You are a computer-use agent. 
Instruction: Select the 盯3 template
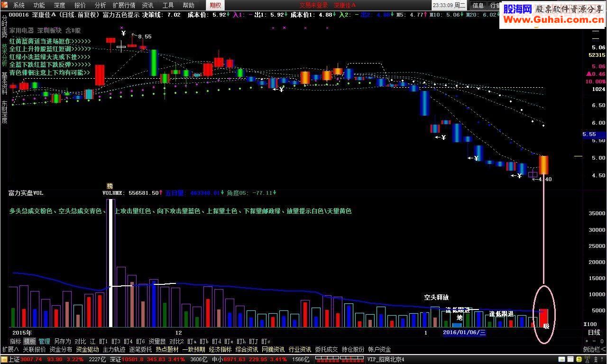116,341
